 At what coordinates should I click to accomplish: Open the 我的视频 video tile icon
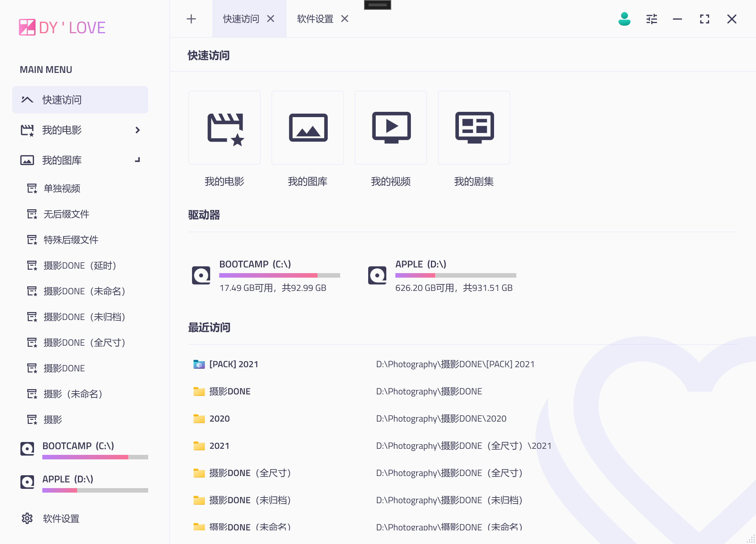point(391,128)
